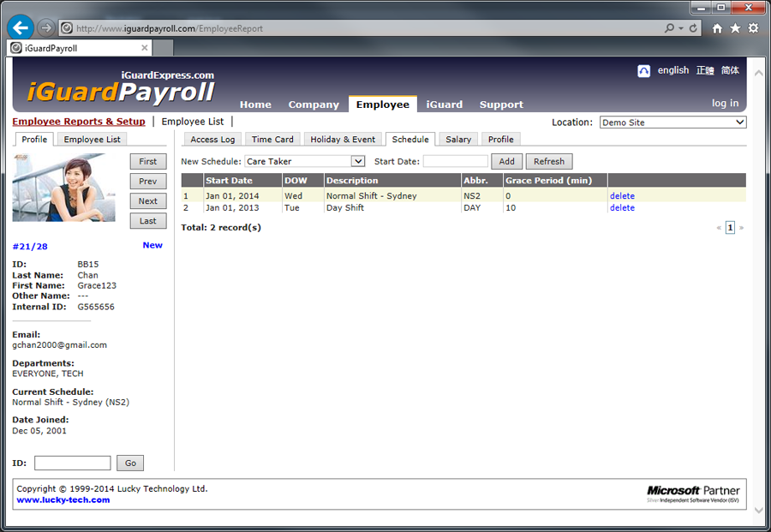Image resolution: width=771 pixels, height=532 pixels.
Task: Go to Next employee record
Action: (148, 201)
